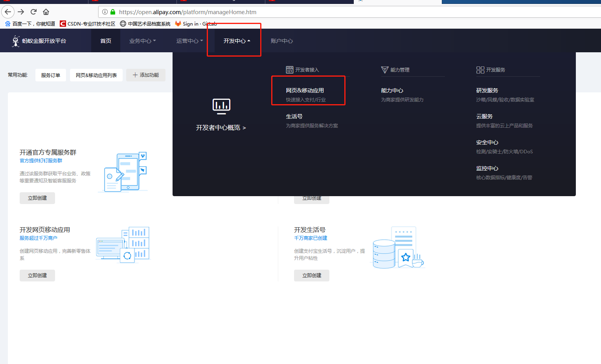
Task: Click the green secure padlock icon
Action: [x=113, y=12]
